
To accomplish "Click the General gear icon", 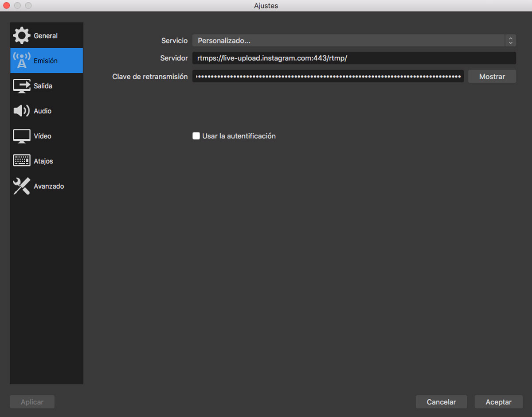I will pos(22,36).
